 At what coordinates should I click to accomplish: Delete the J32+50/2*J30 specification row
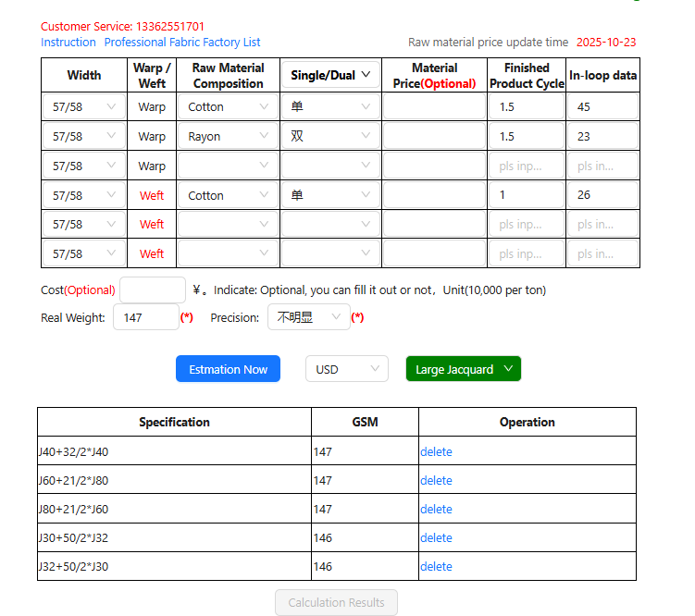(x=436, y=566)
